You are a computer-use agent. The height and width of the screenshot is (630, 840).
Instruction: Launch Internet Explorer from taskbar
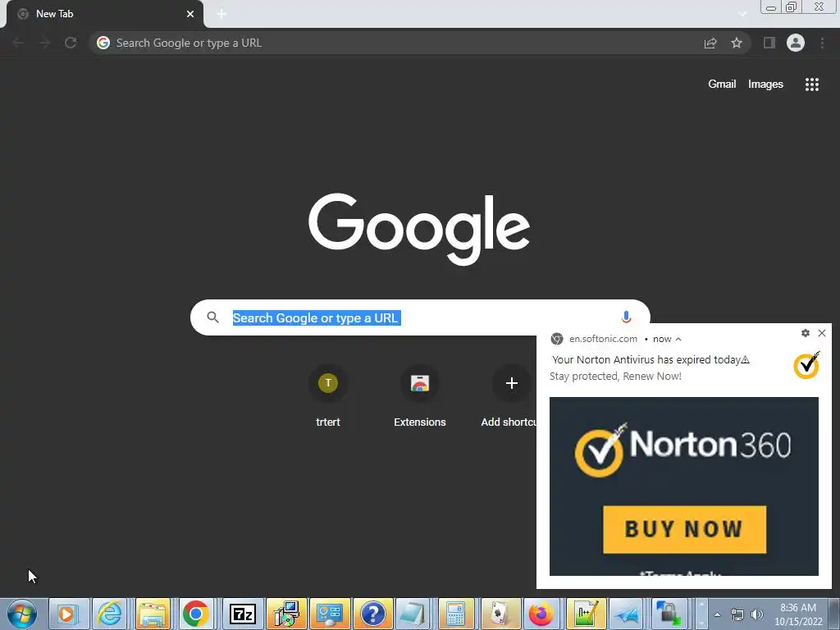[110, 614]
